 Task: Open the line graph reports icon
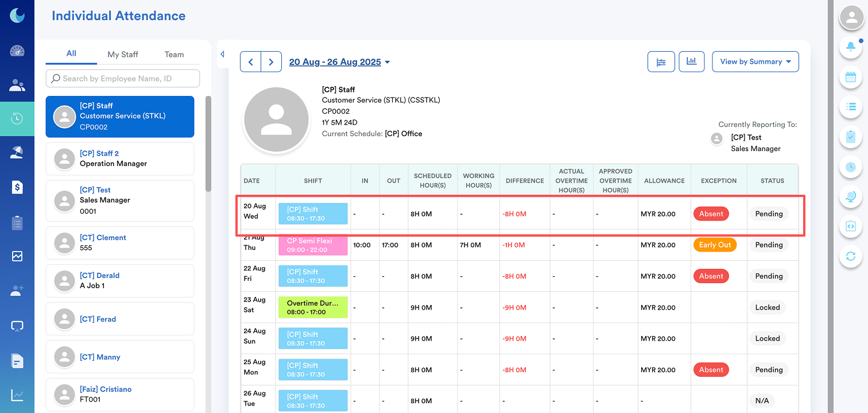[17, 395]
